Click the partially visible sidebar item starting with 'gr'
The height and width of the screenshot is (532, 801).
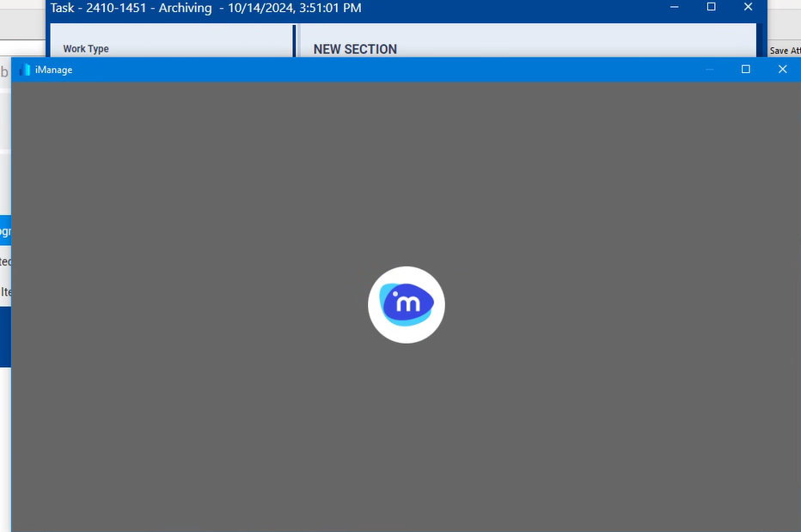[5, 230]
